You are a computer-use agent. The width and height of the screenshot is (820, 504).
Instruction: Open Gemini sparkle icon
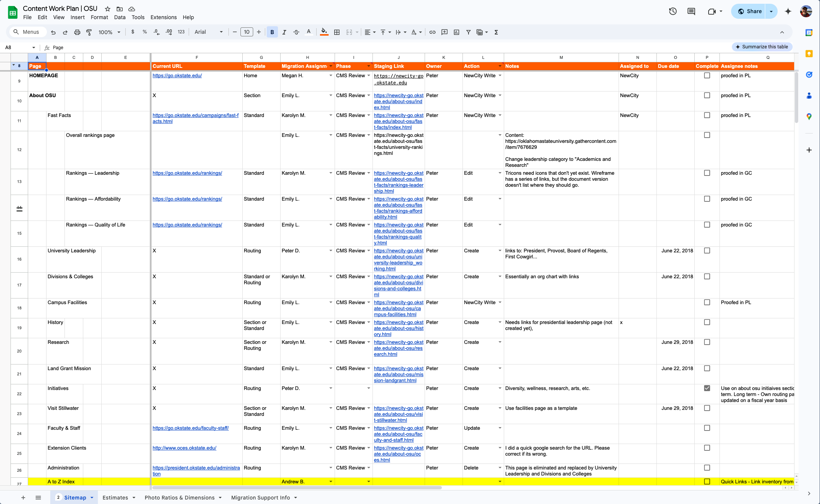point(788,11)
